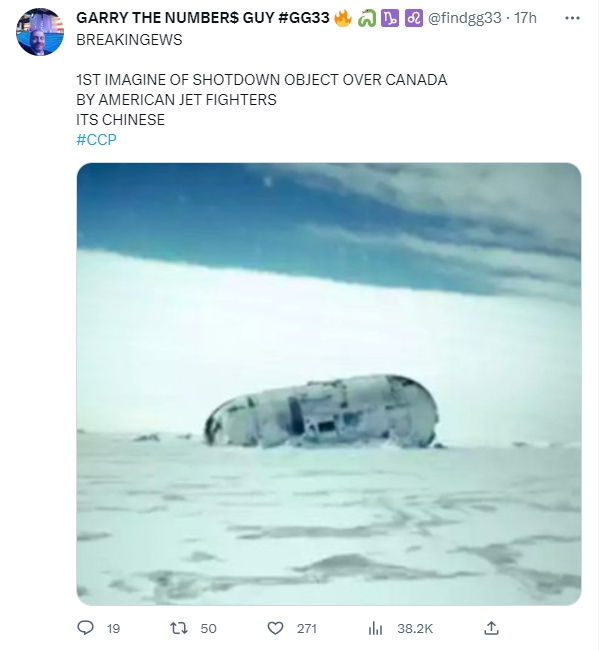Open GARRY THE NUMBERS GUY profile name
Image resolution: width=601 pixels, height=650 pixels.
tap(203, 18)
